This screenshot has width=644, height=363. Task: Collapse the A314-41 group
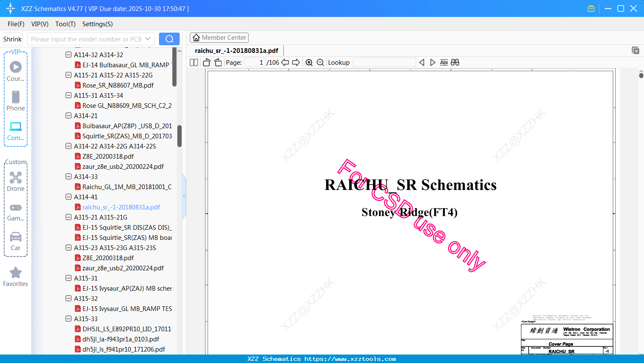[x=69, y=197]
